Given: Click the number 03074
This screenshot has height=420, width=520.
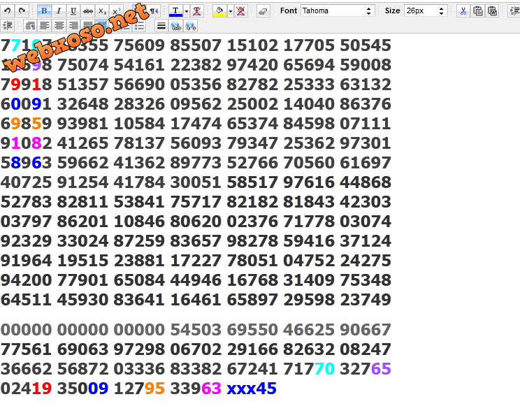Looking at the screenshot, I should pyautogui.click(x=366, y=222).
